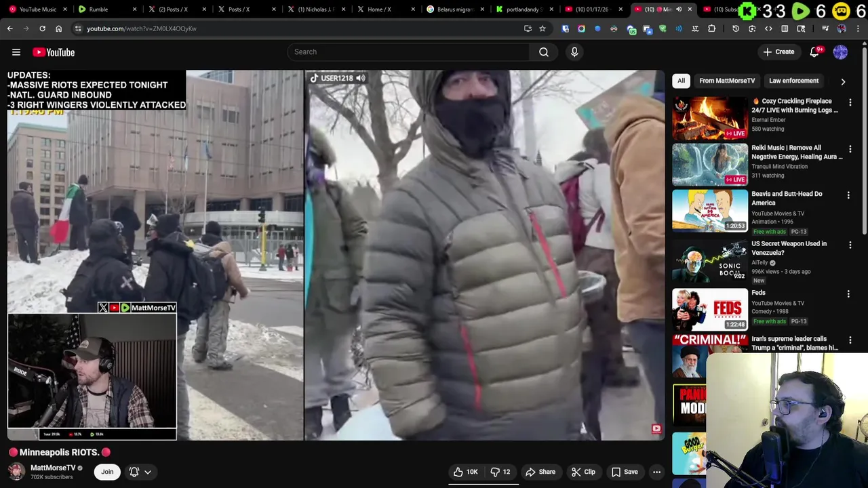
Task: Open Beavis and Butt-Head Do America title
Action: (x=787, y=198)
